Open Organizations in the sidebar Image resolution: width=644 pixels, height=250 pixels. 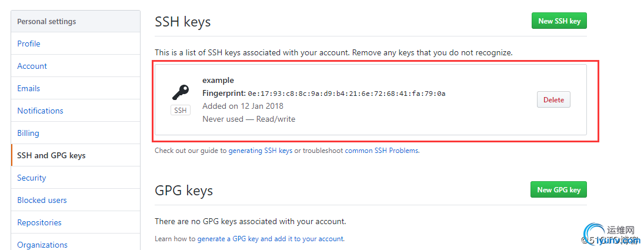click(42, 244)
